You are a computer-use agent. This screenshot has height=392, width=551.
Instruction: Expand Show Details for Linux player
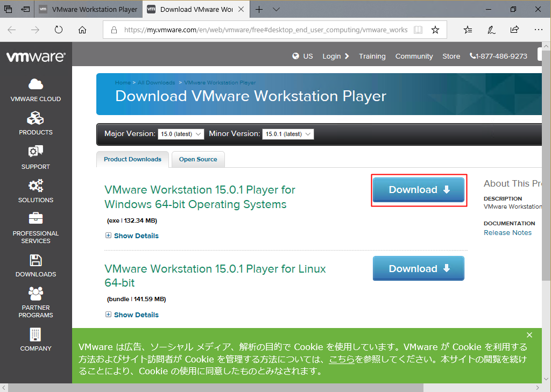pos(132,315)
